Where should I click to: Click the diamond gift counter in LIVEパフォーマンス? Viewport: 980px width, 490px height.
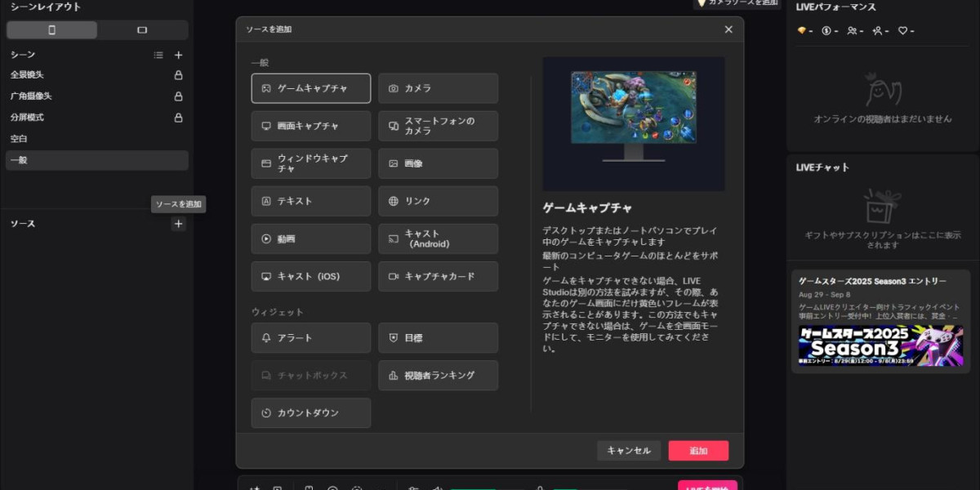point(801,31)
